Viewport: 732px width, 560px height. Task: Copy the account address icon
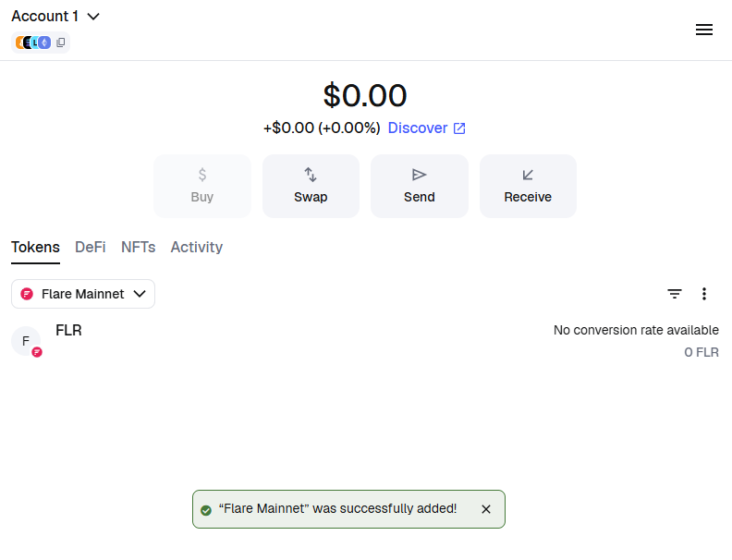[61, 43]
